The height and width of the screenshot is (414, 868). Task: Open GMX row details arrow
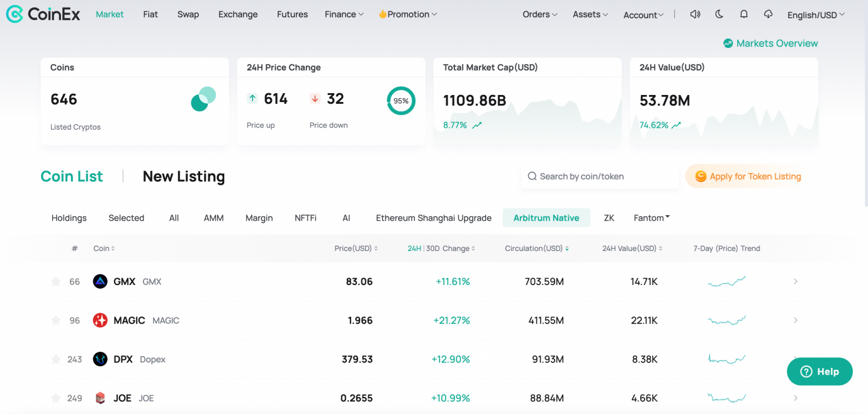pos(796,281)
